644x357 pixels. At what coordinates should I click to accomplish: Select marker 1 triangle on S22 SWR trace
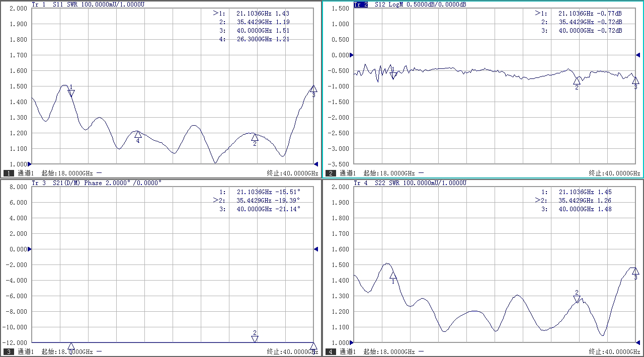[x=393, y=275]
